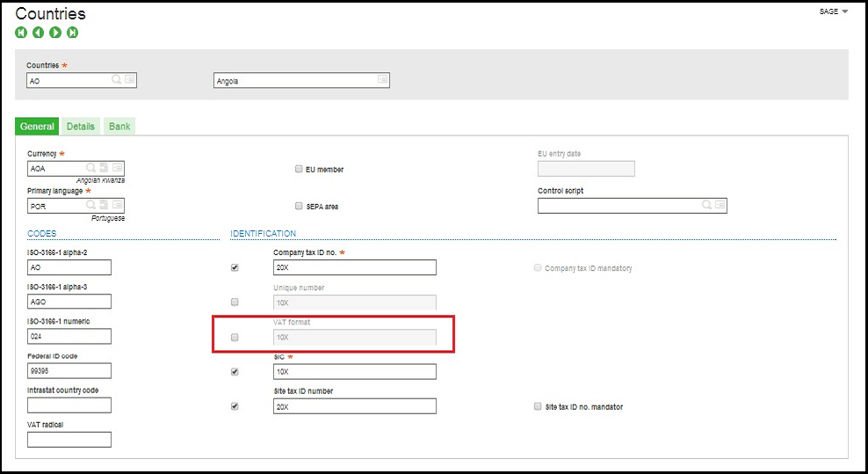Open lookup search in Countries code field
868x474 pixels.
pyautogui.click(x=116, y=80)
